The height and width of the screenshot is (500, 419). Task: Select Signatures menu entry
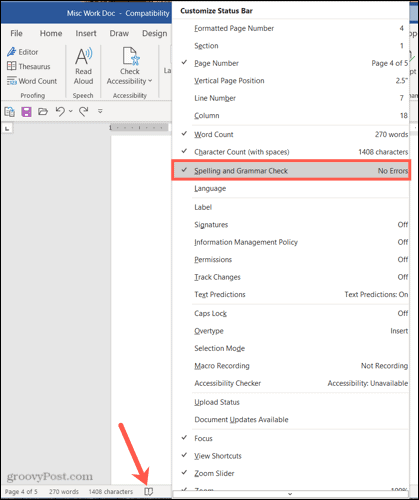click(x=291, y=225)
